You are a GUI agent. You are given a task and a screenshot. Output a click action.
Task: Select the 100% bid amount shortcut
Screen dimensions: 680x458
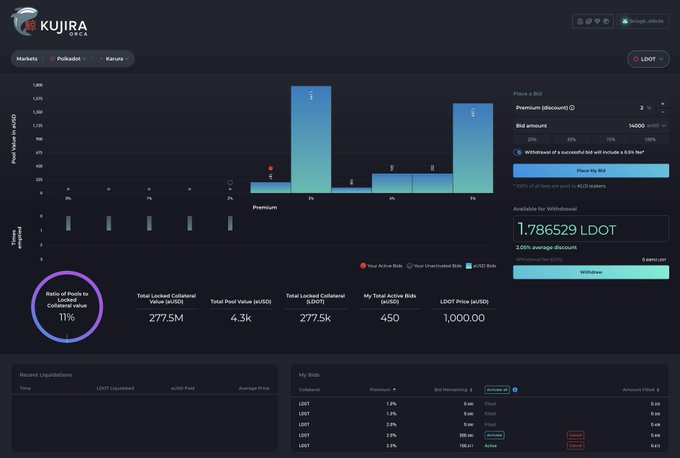[650, 139]
